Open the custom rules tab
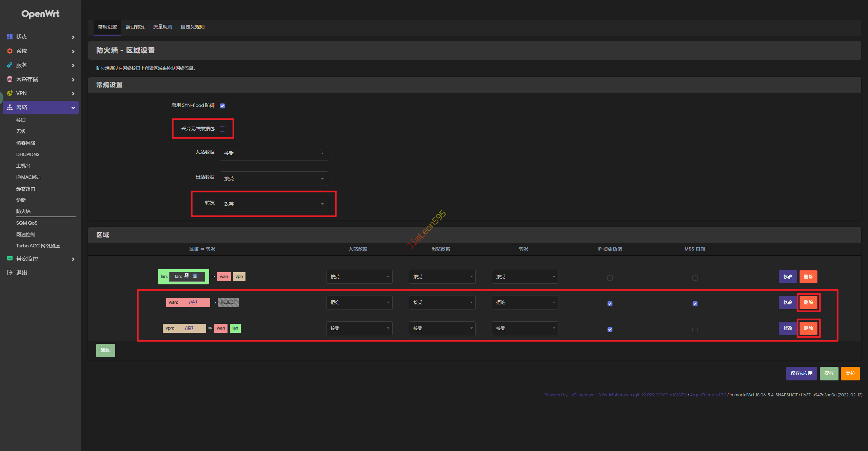Viewport: 868px width, 451px height. (193, 27)
